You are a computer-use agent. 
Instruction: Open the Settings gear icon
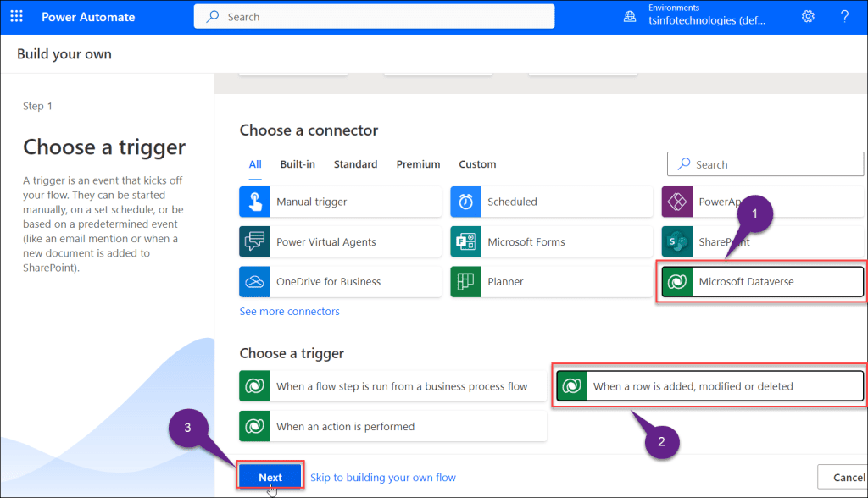808,17
